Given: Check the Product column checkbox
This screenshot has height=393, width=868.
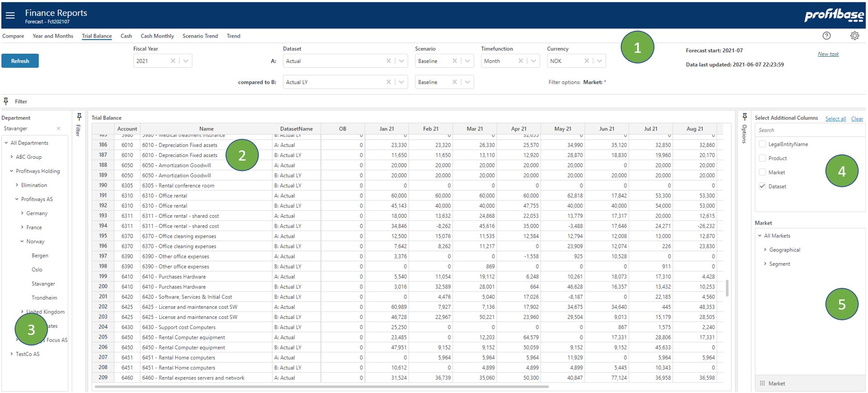Looking at the screenshot, I should [762, 158].
